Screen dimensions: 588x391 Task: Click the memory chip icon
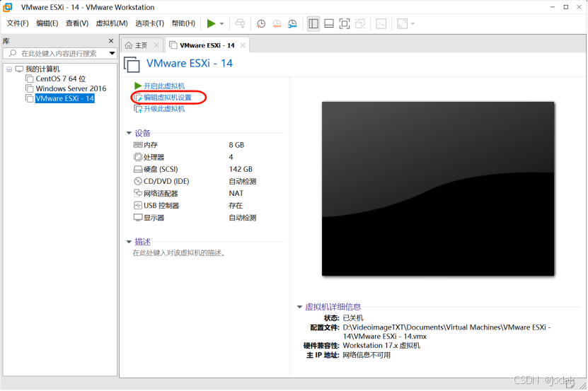[138, 145]
